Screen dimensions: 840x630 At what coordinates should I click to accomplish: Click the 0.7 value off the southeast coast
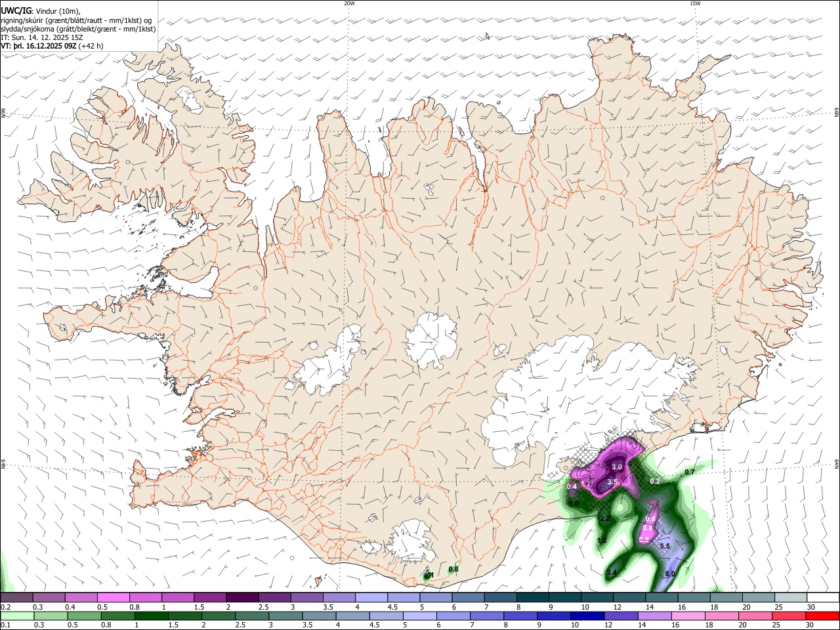tap(690, 472)
